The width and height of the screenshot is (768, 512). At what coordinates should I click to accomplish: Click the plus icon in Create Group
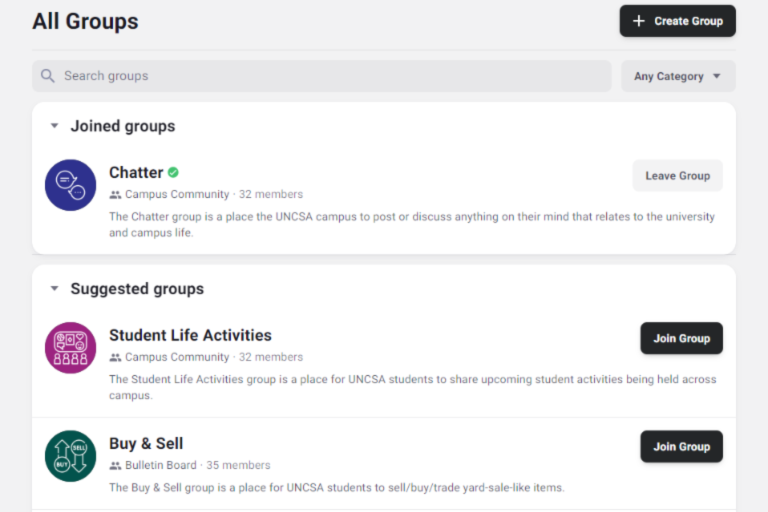pos(639,21)
